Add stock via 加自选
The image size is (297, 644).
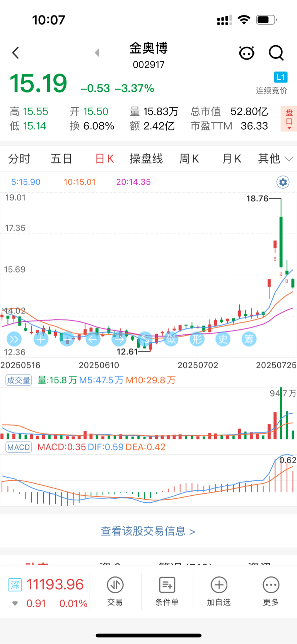point(219,591)
